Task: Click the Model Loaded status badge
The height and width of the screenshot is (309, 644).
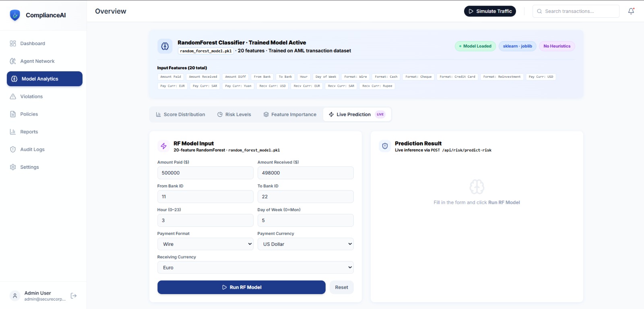Action: 475,46
